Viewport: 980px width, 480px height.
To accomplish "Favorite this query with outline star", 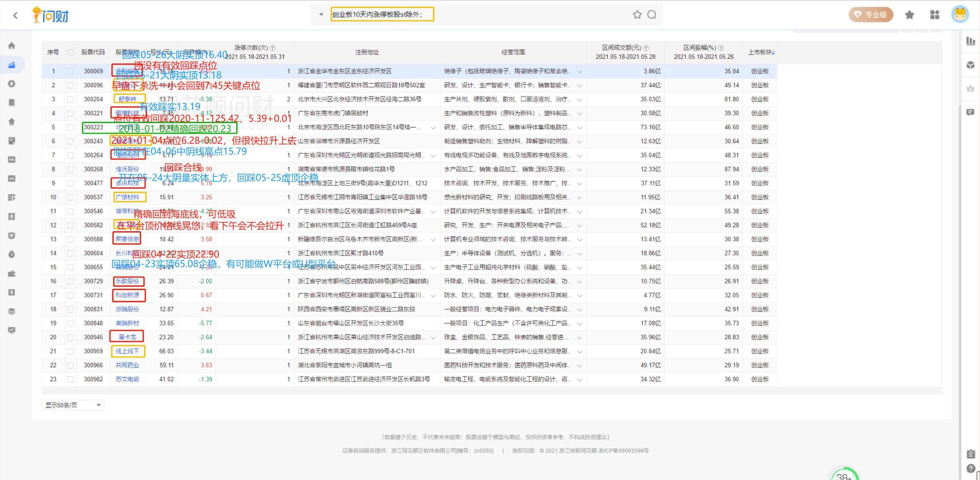I will click(637, 14).
